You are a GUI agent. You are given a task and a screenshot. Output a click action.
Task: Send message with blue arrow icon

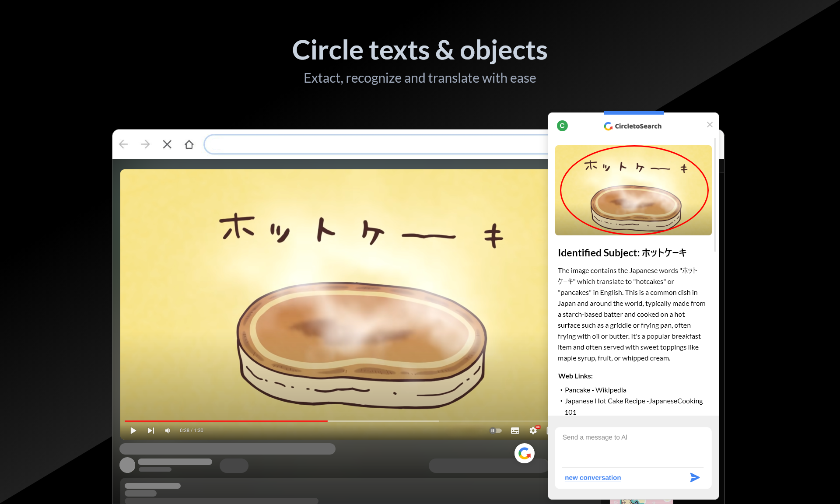click(695, 477)
